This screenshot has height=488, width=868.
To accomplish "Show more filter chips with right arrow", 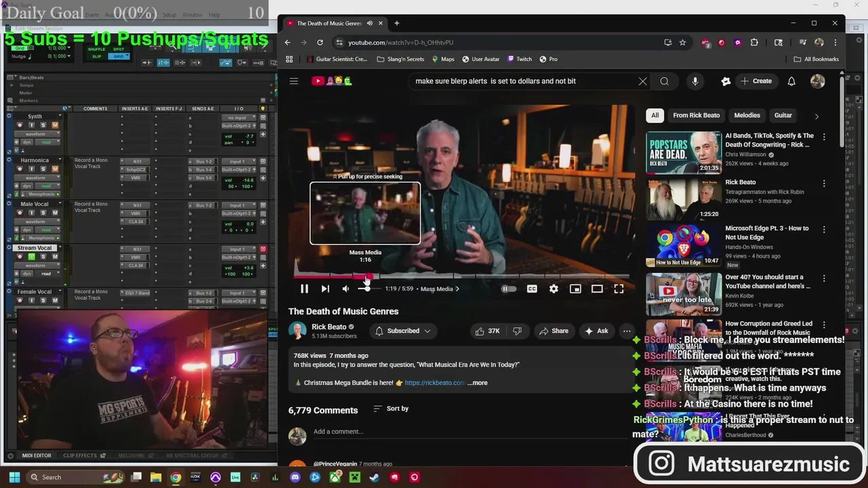I will tap(816, 116).
